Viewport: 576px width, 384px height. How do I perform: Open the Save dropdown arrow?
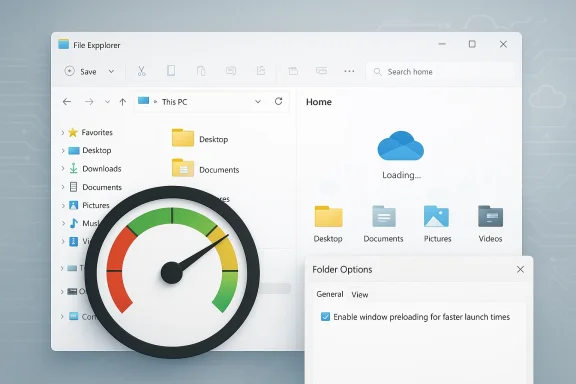[111, 72]
